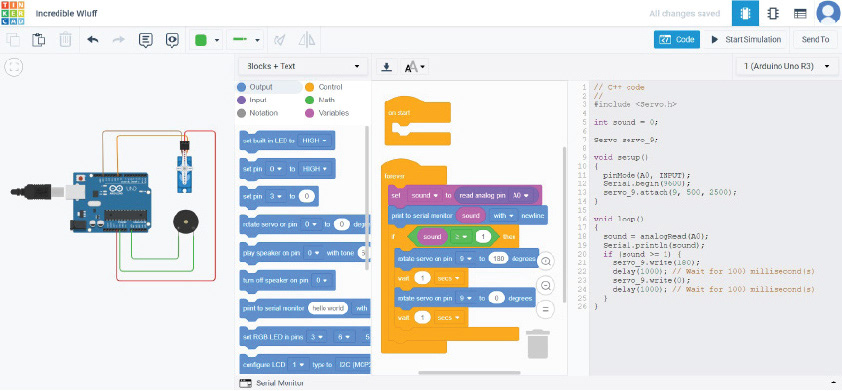
Task: Click the threshold value 1 in if block
Action: [x=483, y=236]
